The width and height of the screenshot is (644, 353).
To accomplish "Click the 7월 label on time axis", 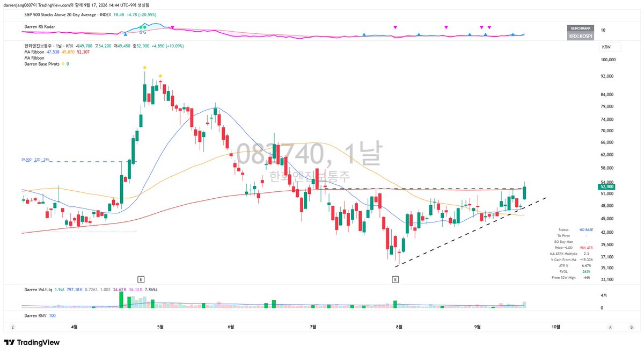I will (313, 327).
